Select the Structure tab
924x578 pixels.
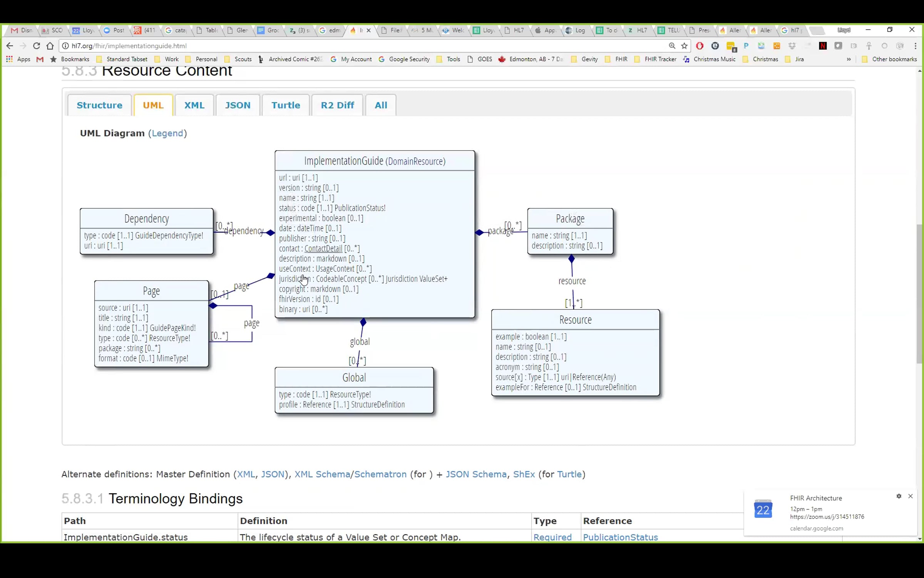(99, 105)
